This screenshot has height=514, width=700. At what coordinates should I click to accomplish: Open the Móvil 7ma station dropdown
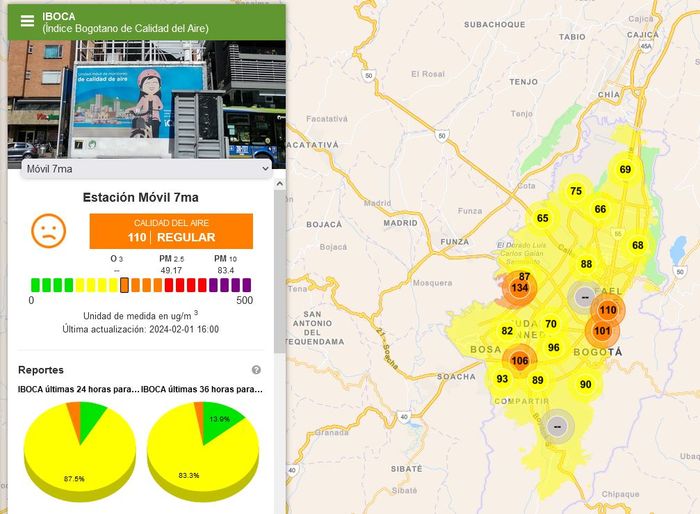tap(145, 169)
